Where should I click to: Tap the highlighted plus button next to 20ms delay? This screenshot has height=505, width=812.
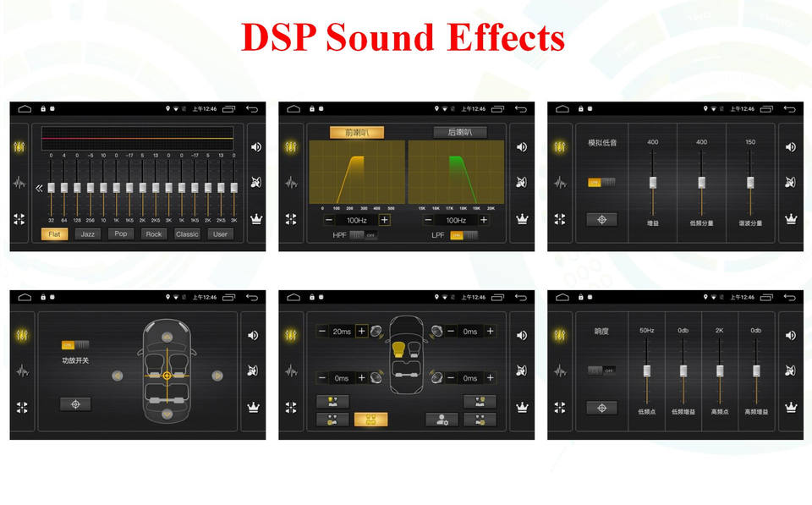pyautogui.click(x=362, y=331)
